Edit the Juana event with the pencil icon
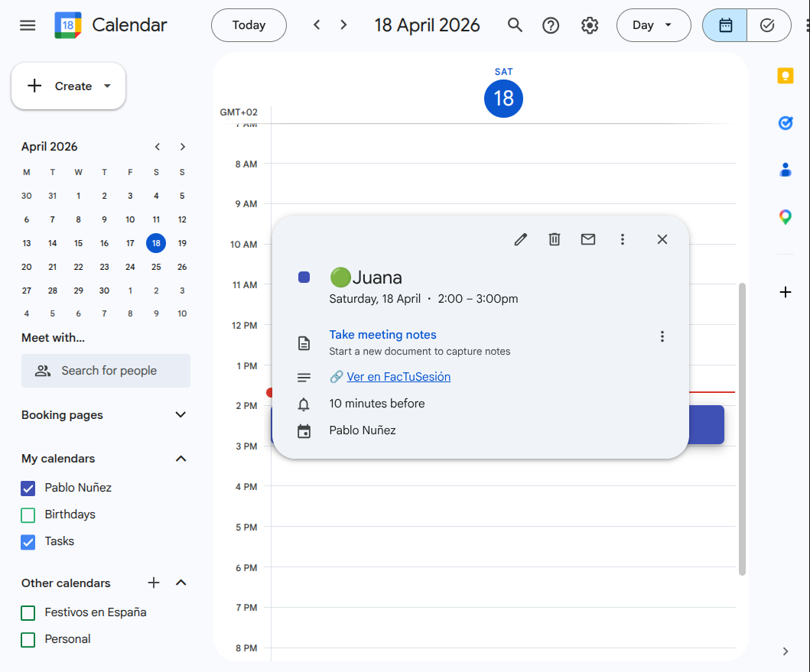The image size is (810, 672). coord(520,239)
